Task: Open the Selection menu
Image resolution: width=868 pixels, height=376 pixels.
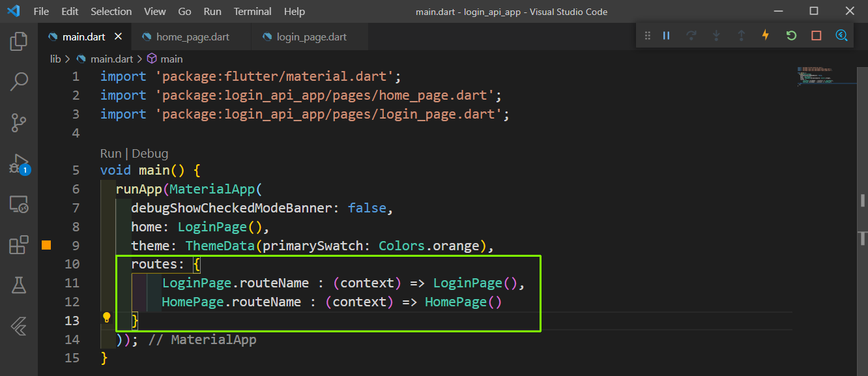Action: click(111, 12)
